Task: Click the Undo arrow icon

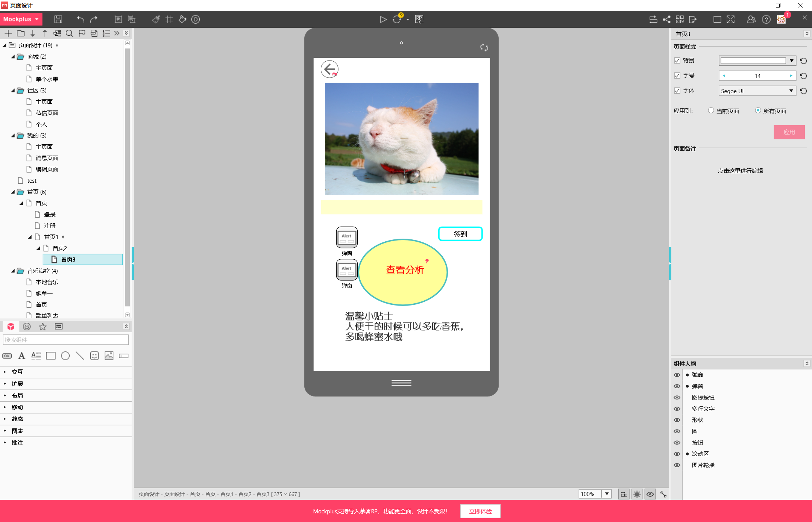Action: click(80, 19)
